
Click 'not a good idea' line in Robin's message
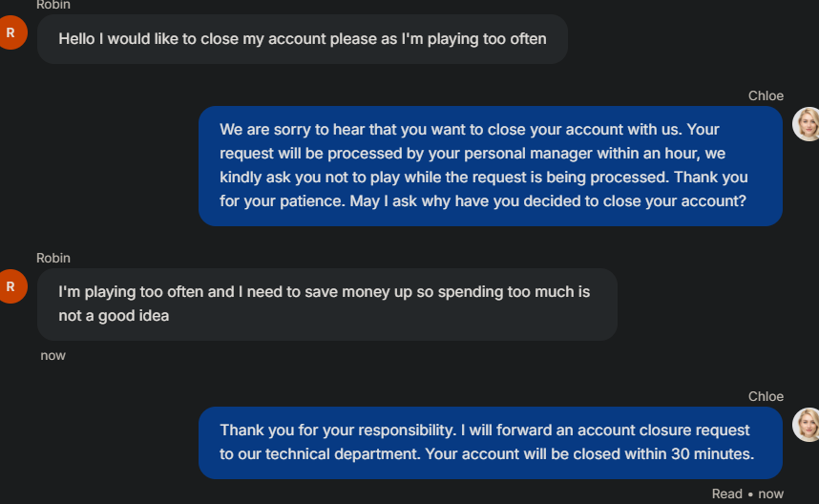[x=114, y=315]
